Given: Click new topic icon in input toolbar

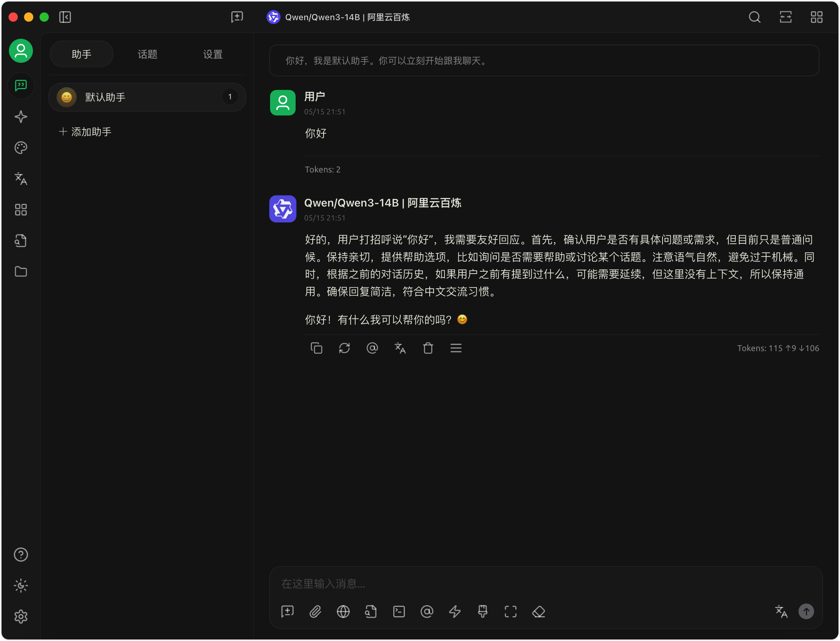Looking at the screenshot, I should pyautogui.click(x=287, y=612).
